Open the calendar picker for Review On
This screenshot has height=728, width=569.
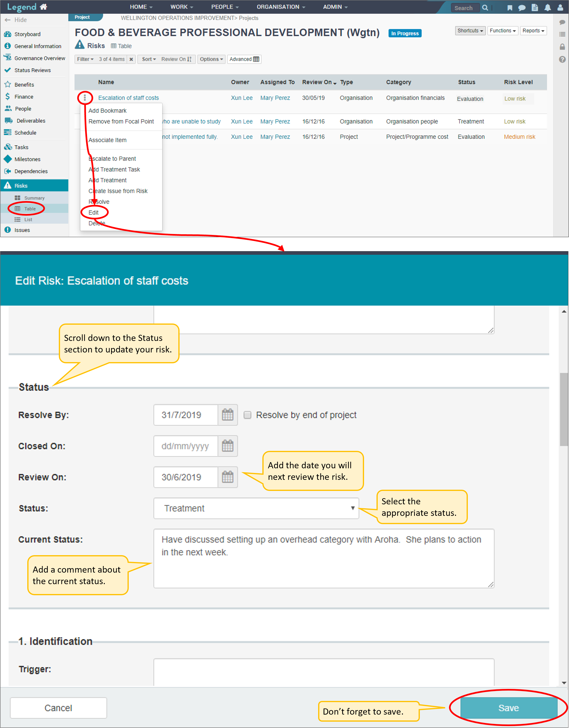point(228,477)
